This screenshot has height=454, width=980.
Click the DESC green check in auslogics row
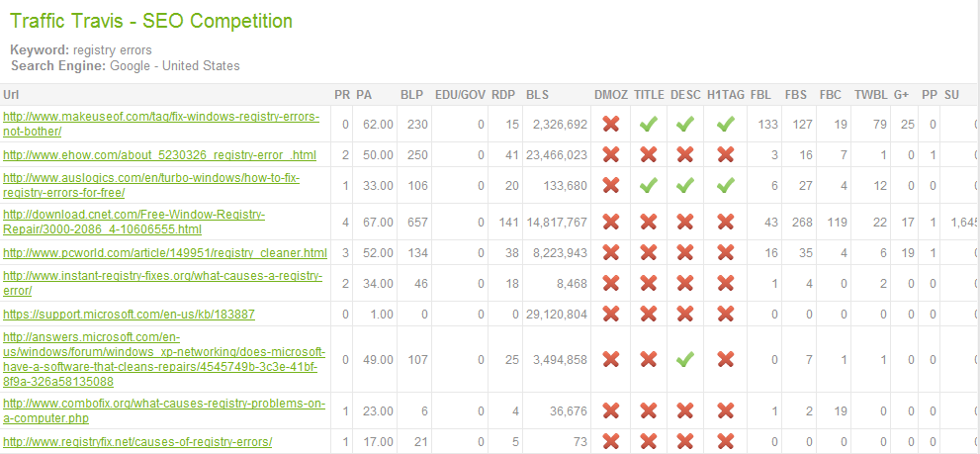[685, 185]
